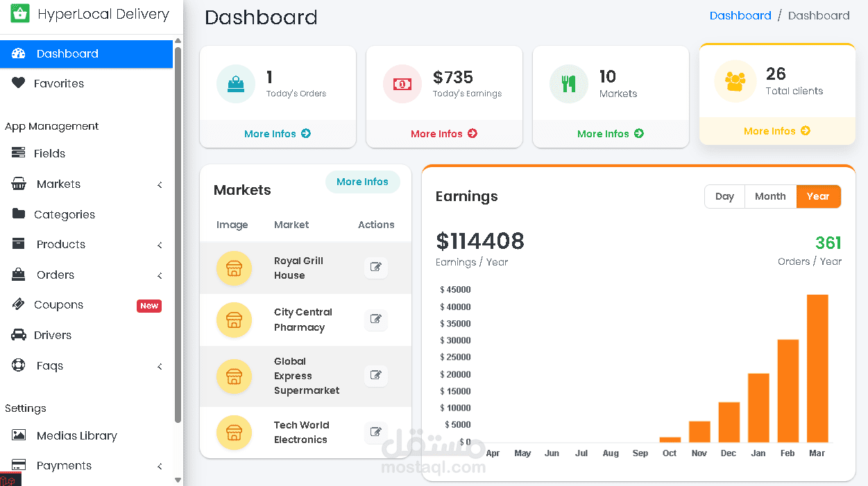Click the $114408 earnings total
The width and height of the screenshot is (868, 486).
click(480, 241)
